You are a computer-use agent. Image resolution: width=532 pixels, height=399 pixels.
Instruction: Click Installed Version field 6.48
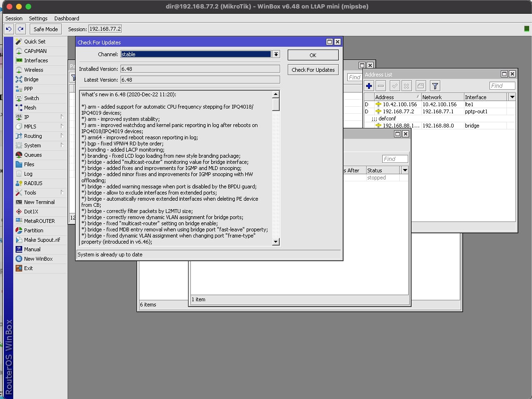coord(200,69)
